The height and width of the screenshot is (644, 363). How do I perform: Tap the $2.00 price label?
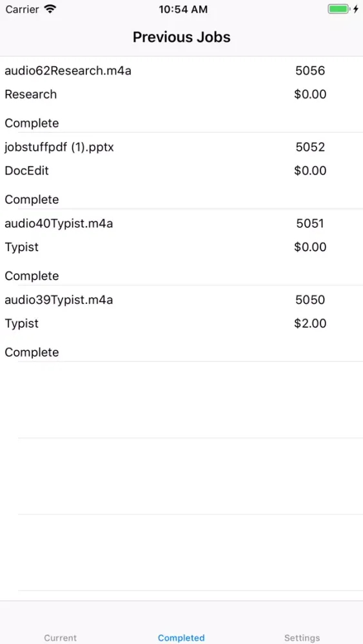click(310, 324)
